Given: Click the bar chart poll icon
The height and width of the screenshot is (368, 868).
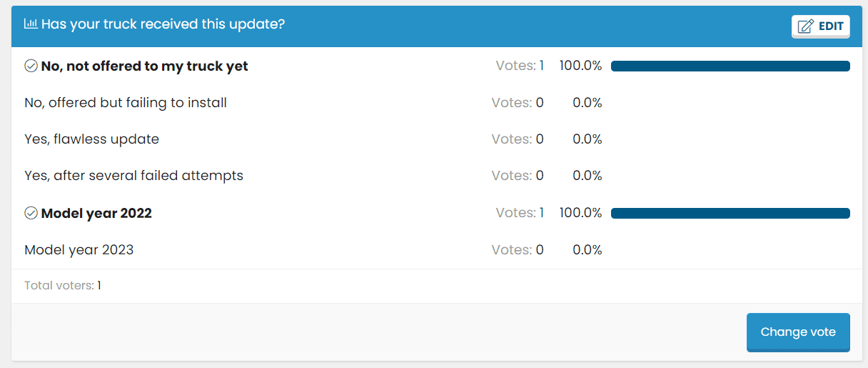Looking at the screenshot, I should (x=31, y=24).
